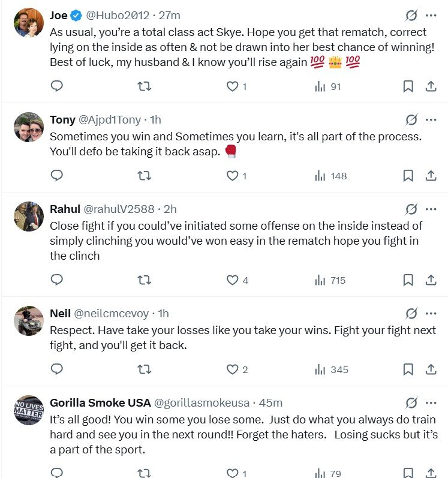448x478 pixels.
Task: Share Neil's tweet via upload icon
Action: 431,369
